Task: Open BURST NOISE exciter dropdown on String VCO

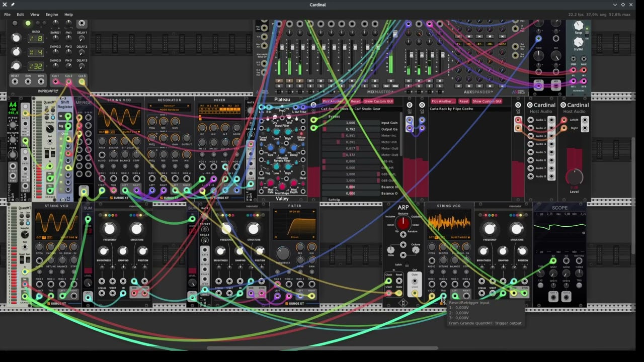Action: (460, 237)
